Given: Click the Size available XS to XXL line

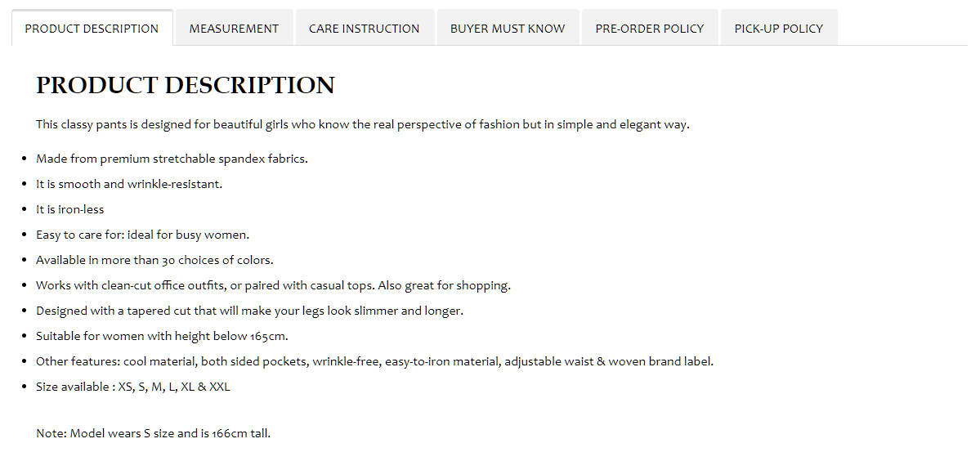Looking at the screenshot, I should coord(133,387).
